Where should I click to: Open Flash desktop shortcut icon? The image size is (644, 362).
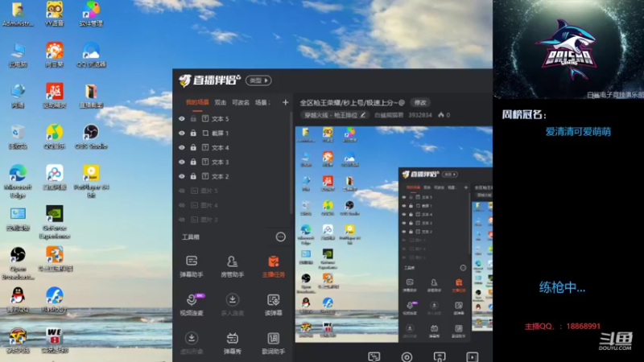(x=55, y=300)
